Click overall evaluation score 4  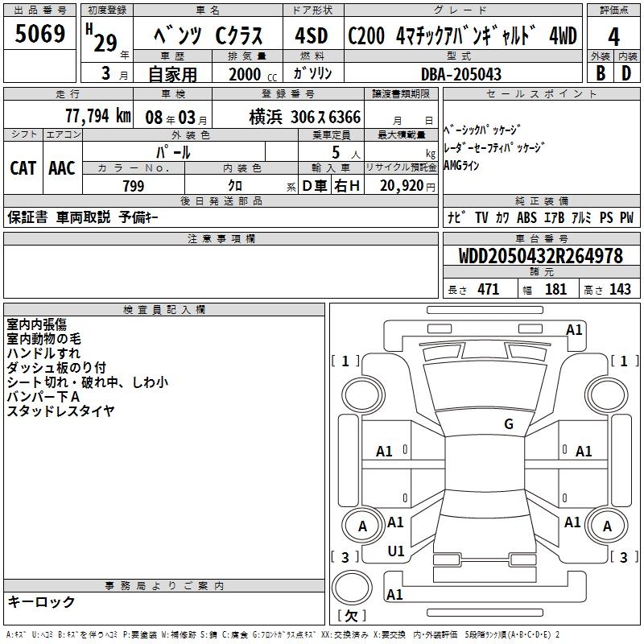[x=613, y=37]
